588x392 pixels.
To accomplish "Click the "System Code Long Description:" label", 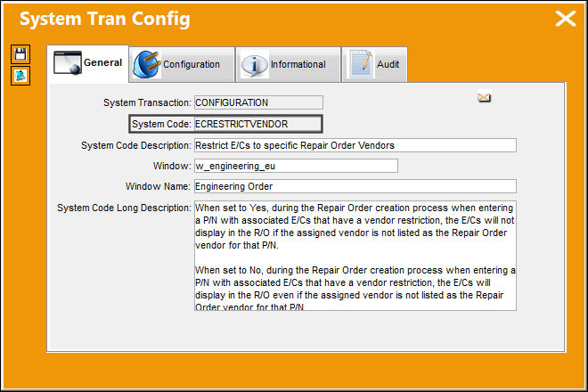I will pyautogui.click(x=125, y=208).
